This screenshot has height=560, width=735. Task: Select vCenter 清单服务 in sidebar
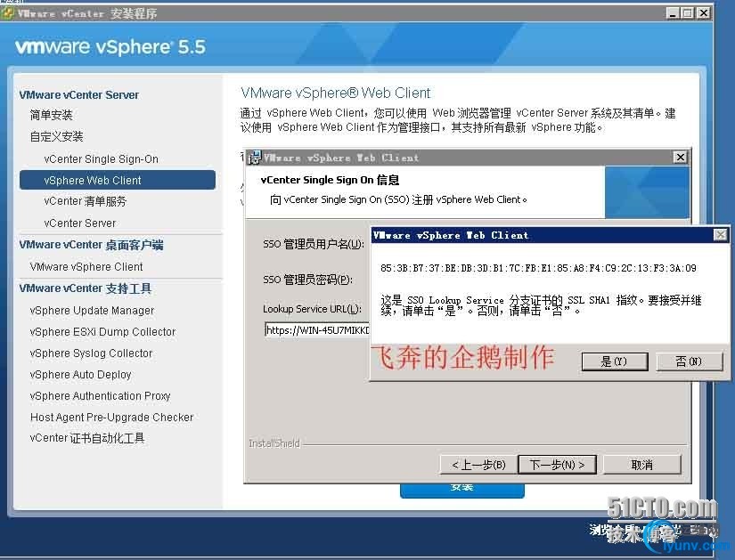point(85,201)
